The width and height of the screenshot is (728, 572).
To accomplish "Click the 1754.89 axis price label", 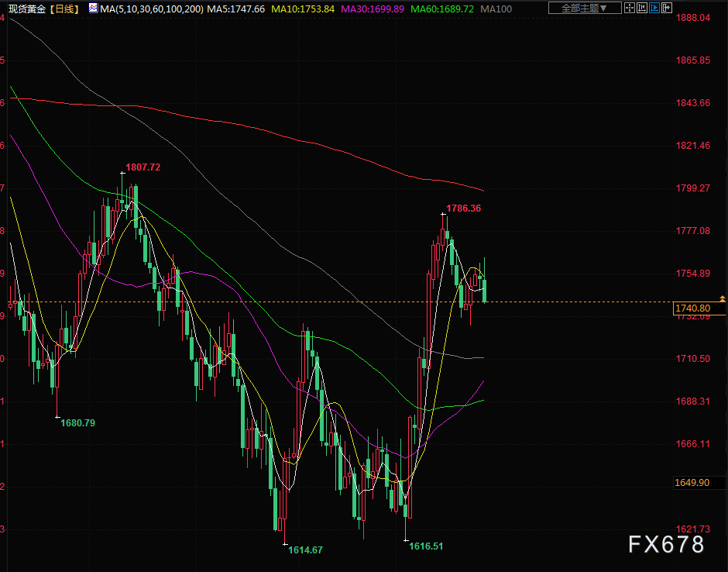I will 692,274.
